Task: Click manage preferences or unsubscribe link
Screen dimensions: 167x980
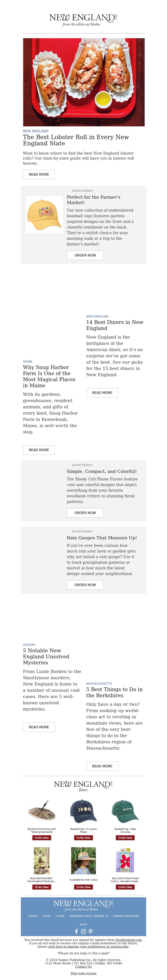Action: coord(88,947)
